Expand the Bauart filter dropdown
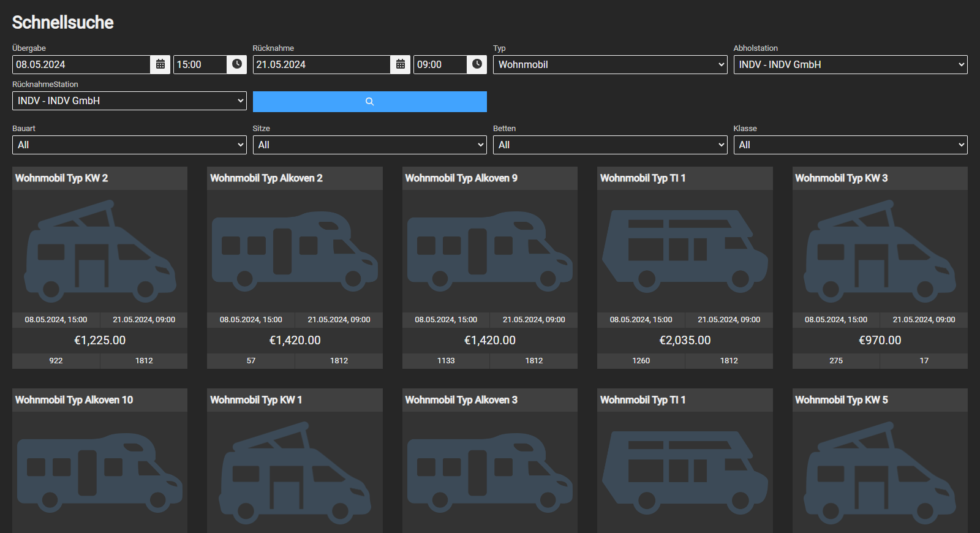980x533 pixels. pos(129,145)
